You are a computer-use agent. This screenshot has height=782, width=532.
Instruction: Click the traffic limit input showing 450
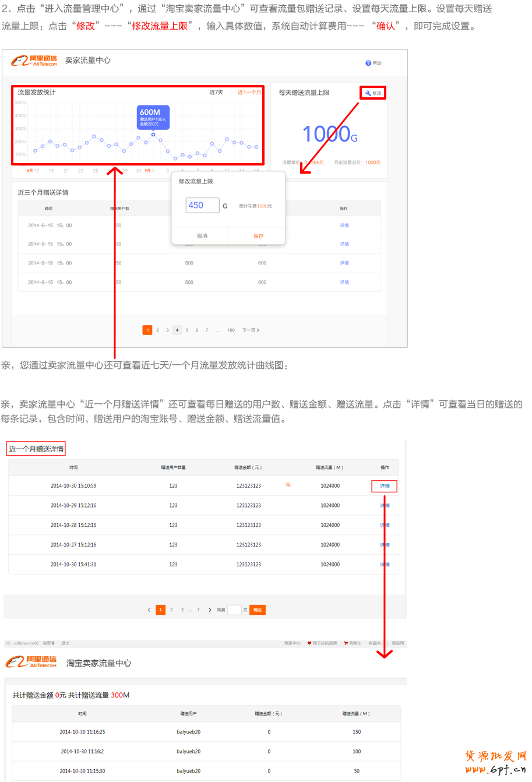[x=202, y=205]
